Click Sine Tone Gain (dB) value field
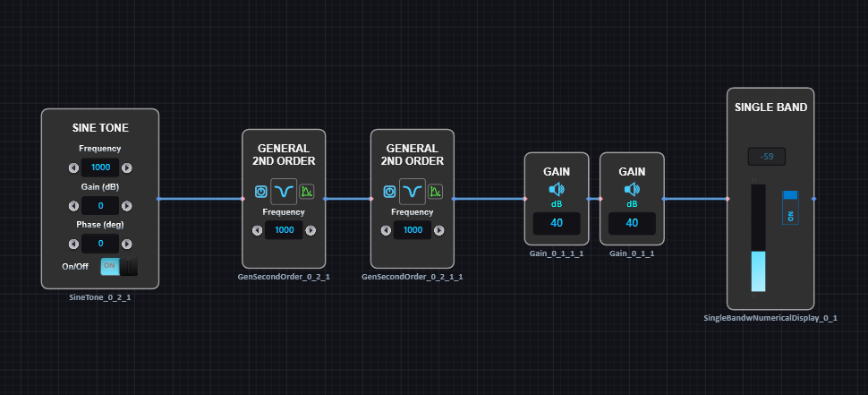The height and width of the screenshot is (395, 868). click(x=100, y=206)
